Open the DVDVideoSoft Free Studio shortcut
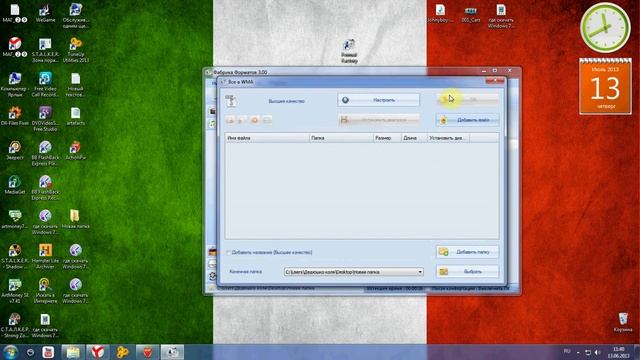 point(45,119)
